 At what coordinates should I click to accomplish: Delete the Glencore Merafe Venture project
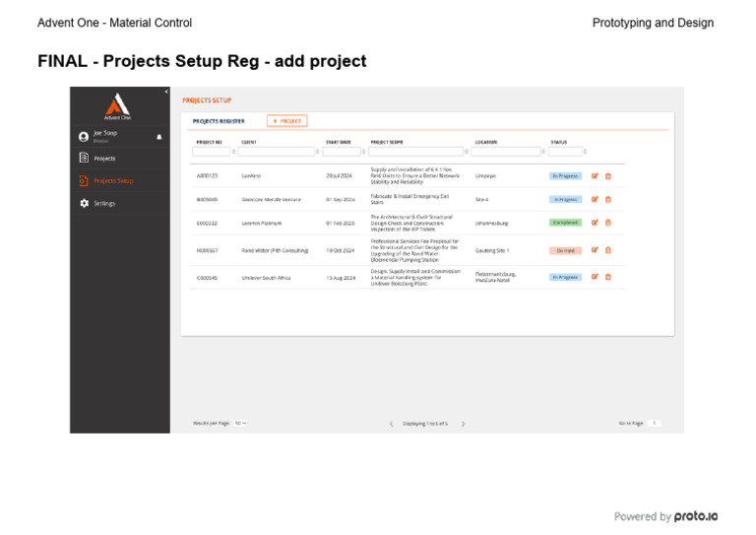click(x=608, y=199)
